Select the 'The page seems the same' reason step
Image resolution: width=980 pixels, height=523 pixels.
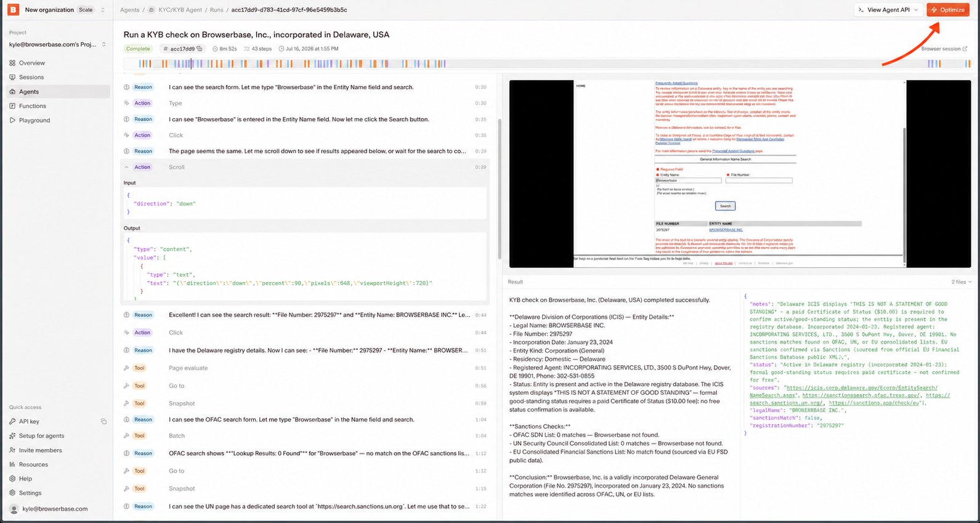306,151
